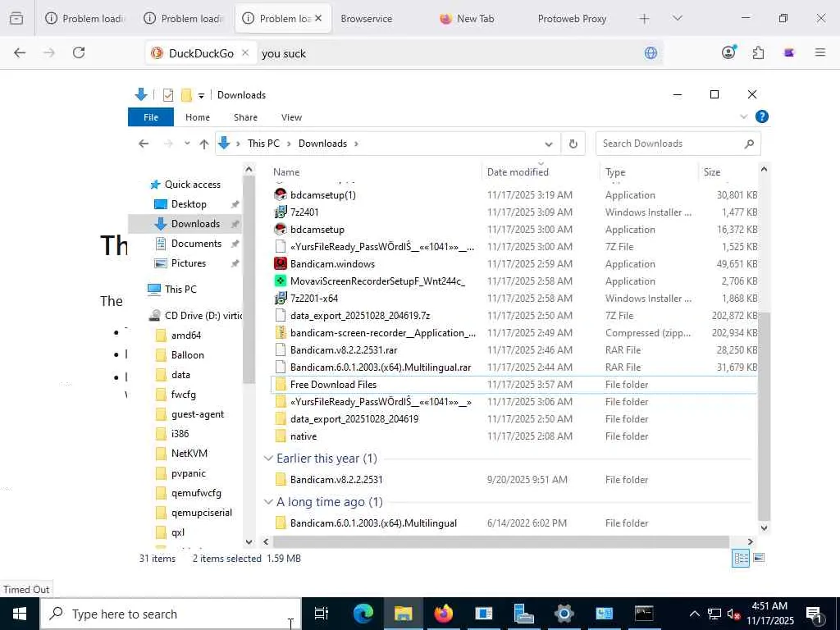Screen dimensions: 840x630
Task: Select the 7z2401 installer file
Action: (304, 212)
